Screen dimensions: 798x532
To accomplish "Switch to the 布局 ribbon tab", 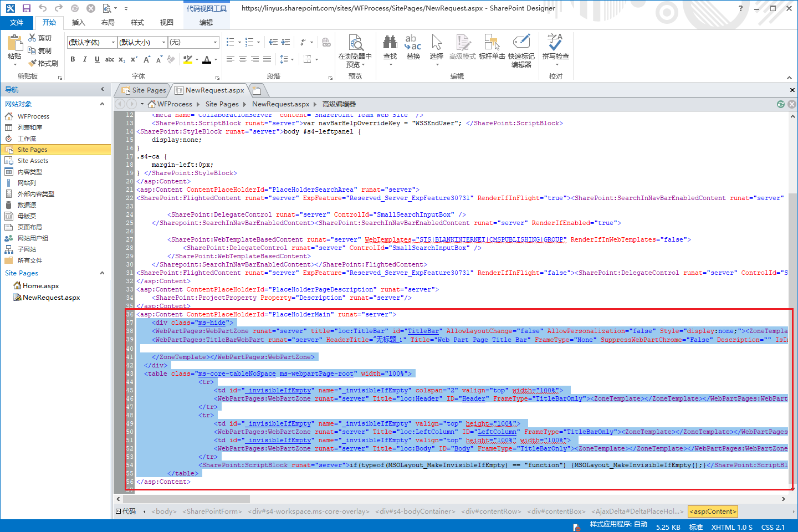I will (x=108, y=23).
